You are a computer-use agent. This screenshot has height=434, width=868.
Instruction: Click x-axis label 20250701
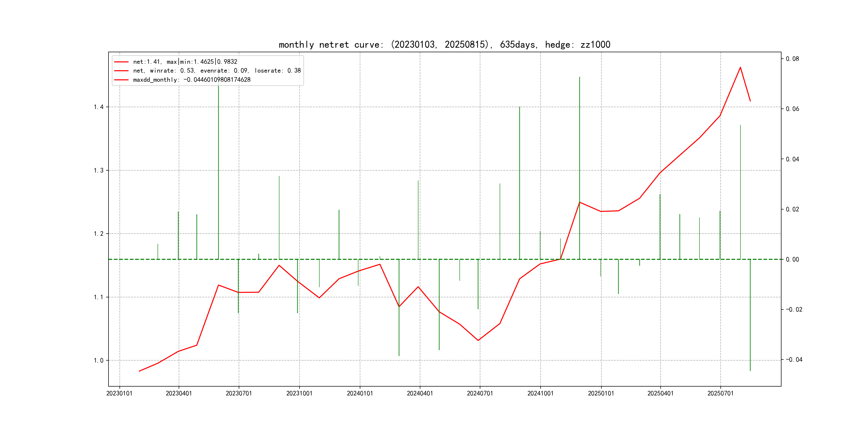pyautogui.click(x=720, y=393)
